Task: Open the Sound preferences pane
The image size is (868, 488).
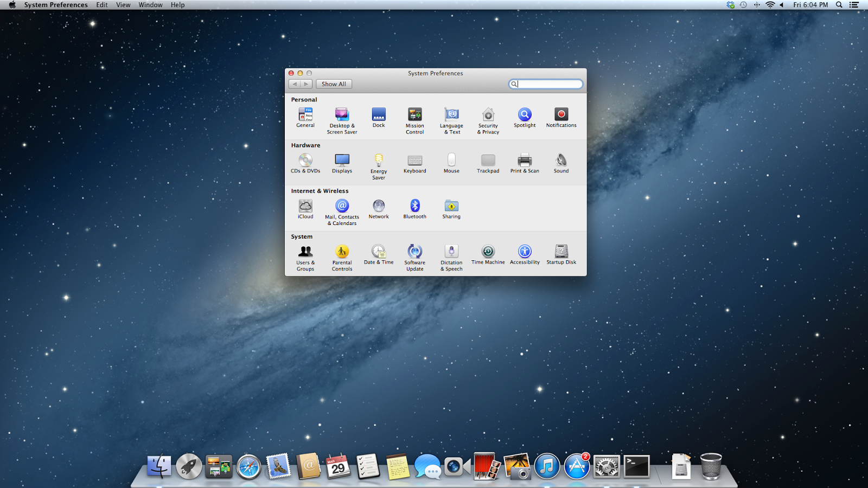Action: click(x=561, y=161)
